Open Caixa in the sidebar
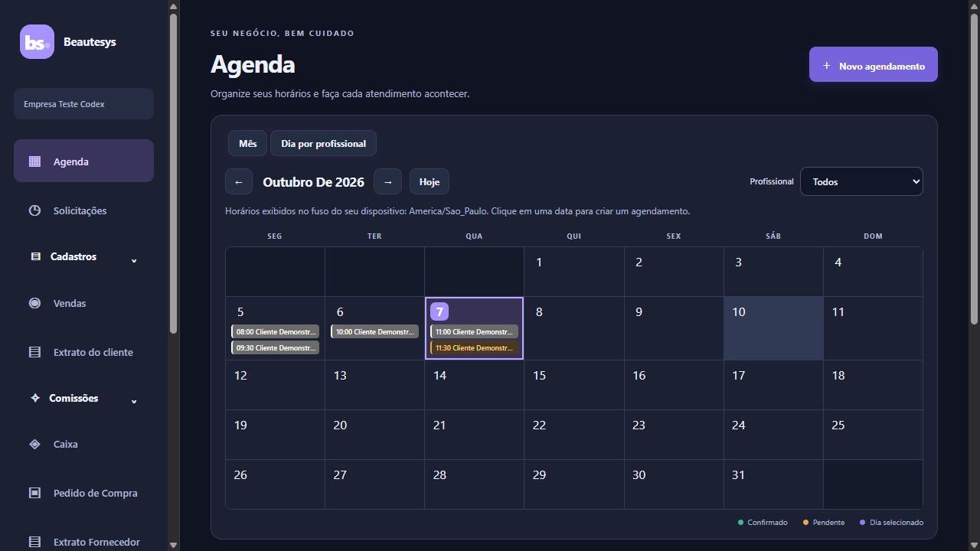Image resolution: width=980 pixels, height=551 pixels. (83, 444)
